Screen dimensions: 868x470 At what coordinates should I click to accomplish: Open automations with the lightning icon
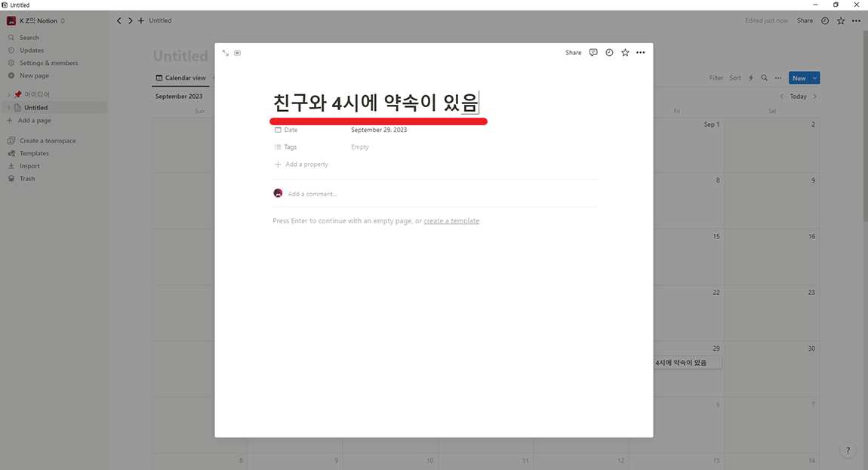pos(750,78)
